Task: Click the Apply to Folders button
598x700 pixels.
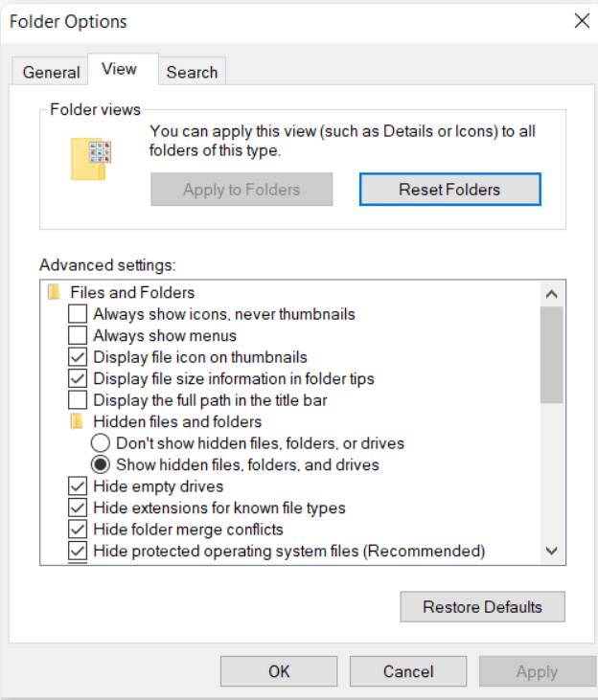Action: [x=241, y=190]
